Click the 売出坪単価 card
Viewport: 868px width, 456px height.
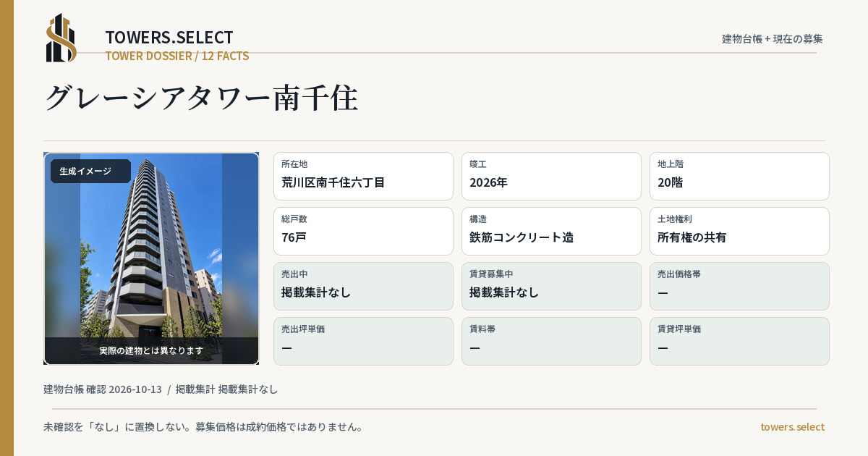(363, 341)
